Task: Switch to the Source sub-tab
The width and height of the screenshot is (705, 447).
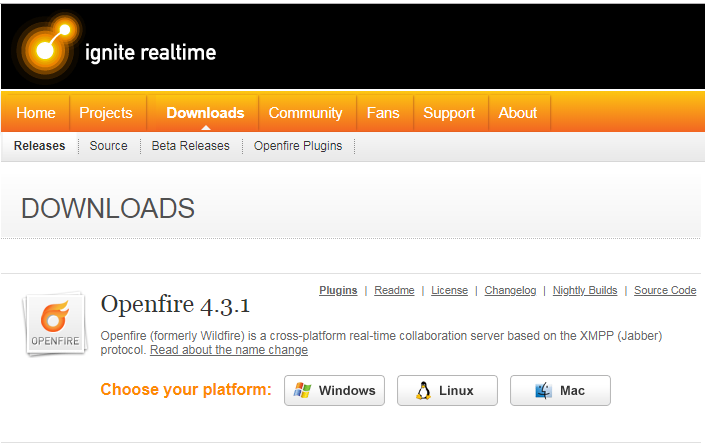Action: [x=108, y=146]
